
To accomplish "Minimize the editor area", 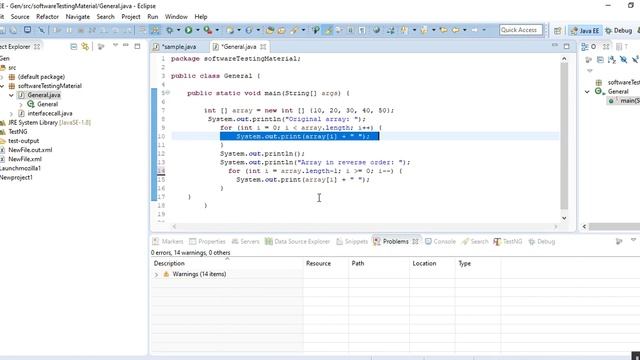I will (x=555, y=45).
